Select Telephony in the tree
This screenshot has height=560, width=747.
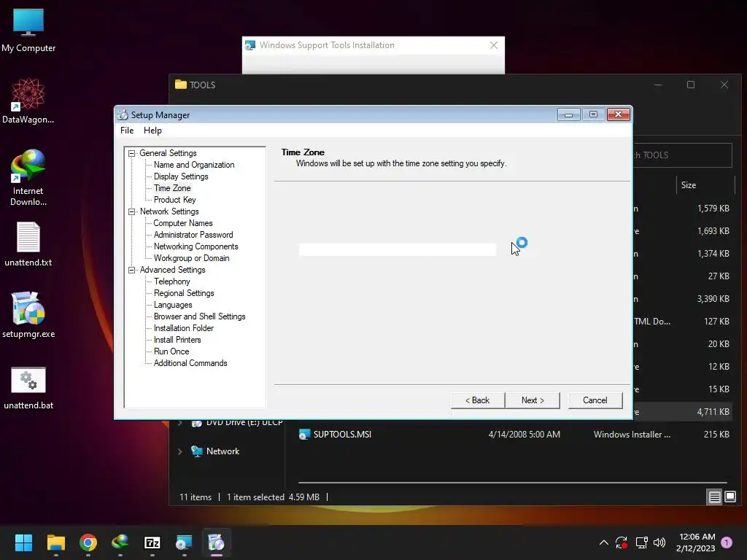pos(172,281)
